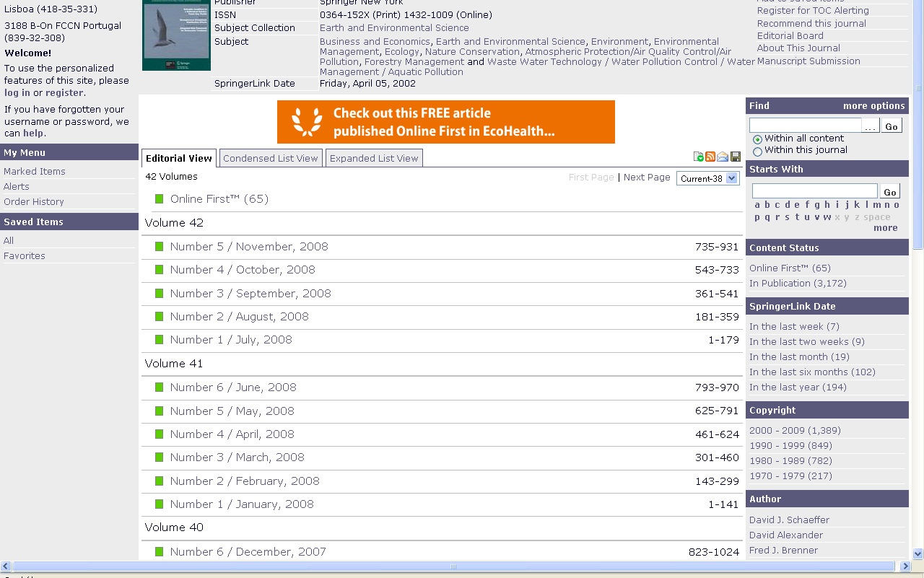Click the horizontal scrollbar right arrow
Screen dimensions: 924x578
[x=906, y=566]
